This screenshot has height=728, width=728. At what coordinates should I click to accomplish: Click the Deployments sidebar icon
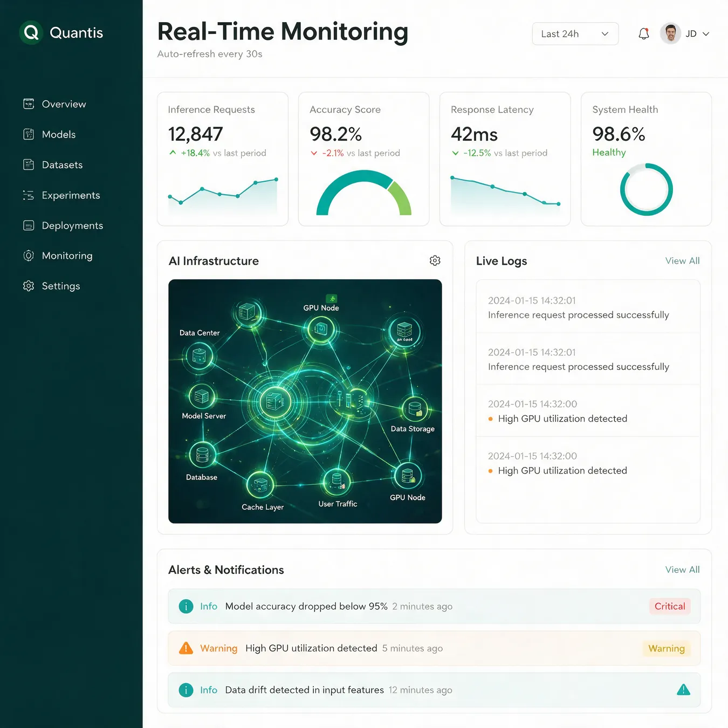click(29, 225)
